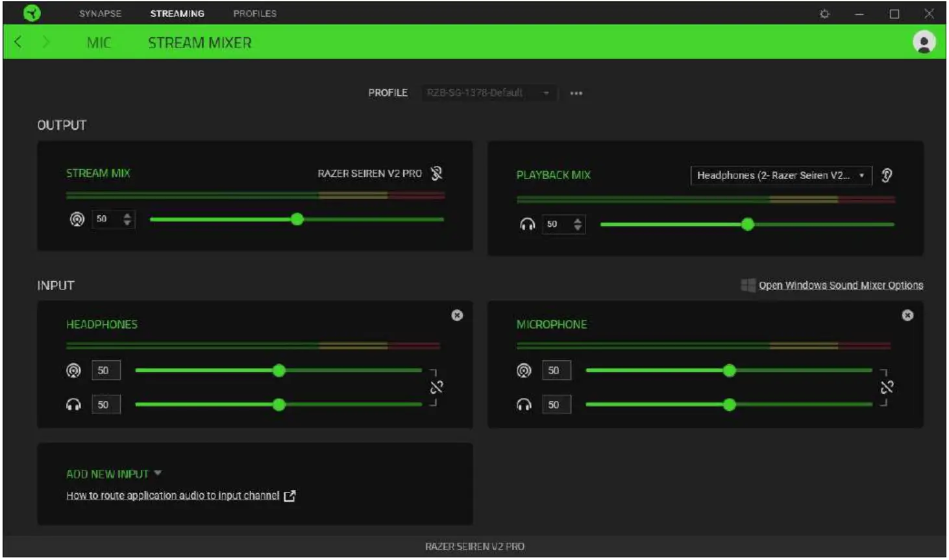Image resolution: width=949 pixels, height=560 pixels.
Task: Go back with the left arrow
Action: [x=18, y=42]
